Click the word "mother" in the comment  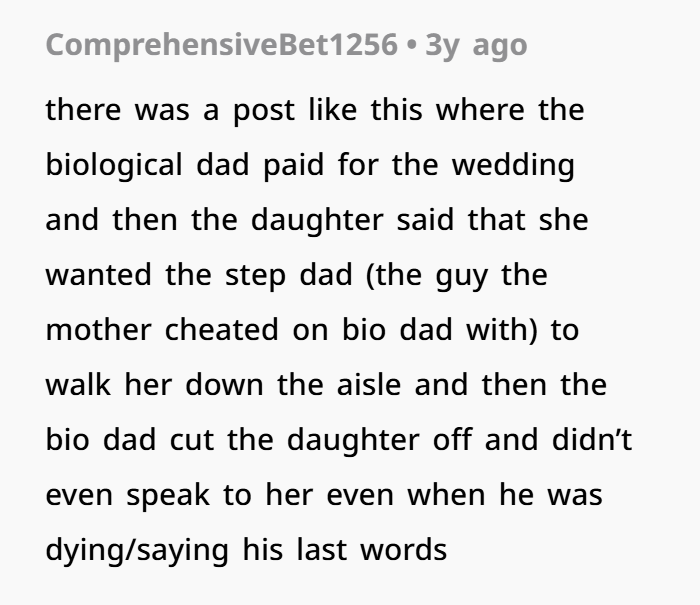[98, 329]
